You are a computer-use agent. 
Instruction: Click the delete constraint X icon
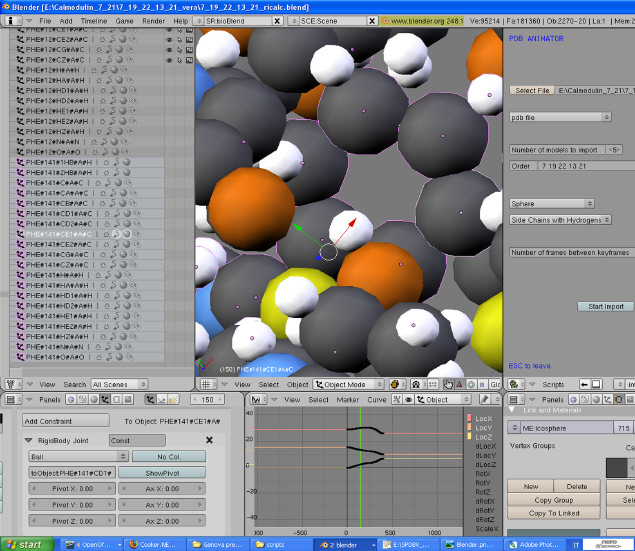click(209, 440)
